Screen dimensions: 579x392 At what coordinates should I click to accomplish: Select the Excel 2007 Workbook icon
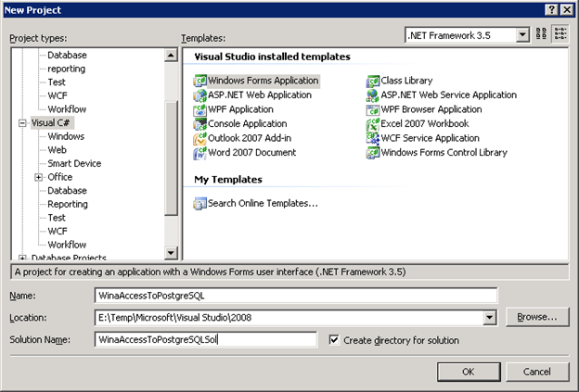click(373, 124)
